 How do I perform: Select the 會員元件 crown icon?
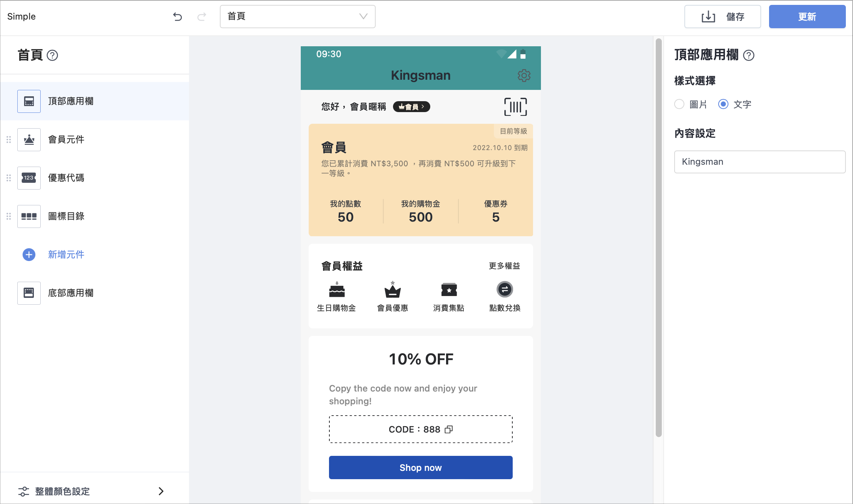[29, 140]
